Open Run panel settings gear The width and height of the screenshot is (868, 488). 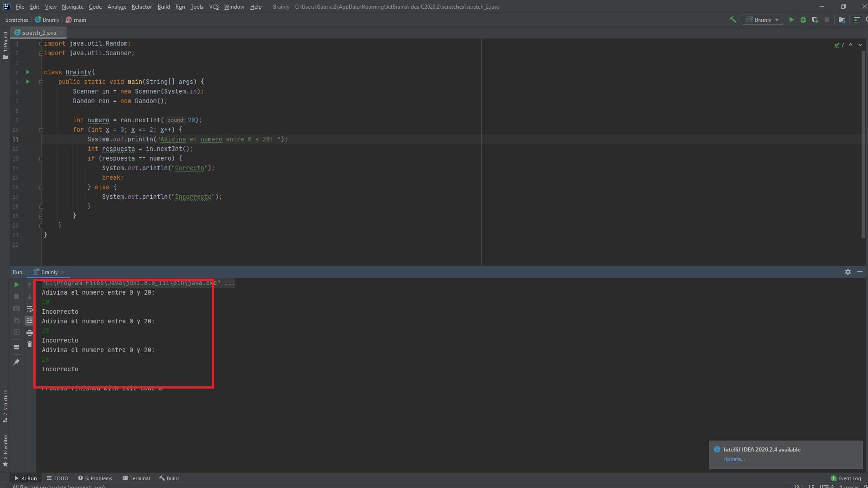[847, 272]
